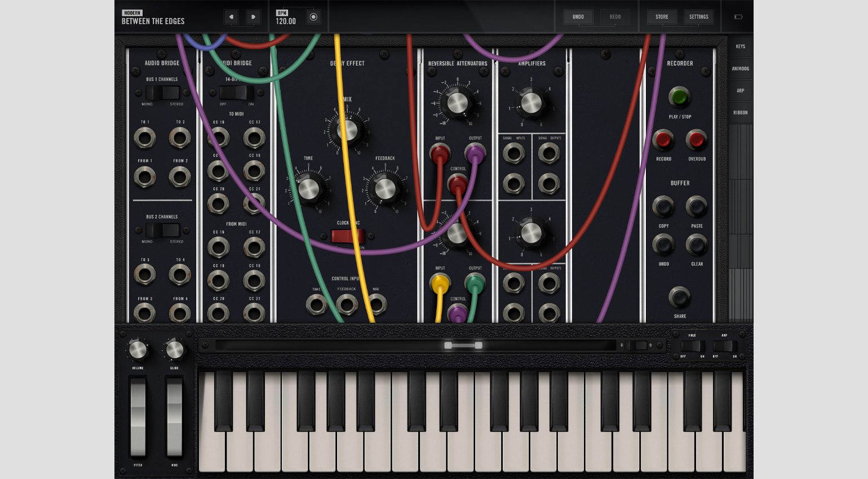The height and width of the screenshot is (479, 868).
Task: Load the previous preset with left arrow
Action: 231,17
